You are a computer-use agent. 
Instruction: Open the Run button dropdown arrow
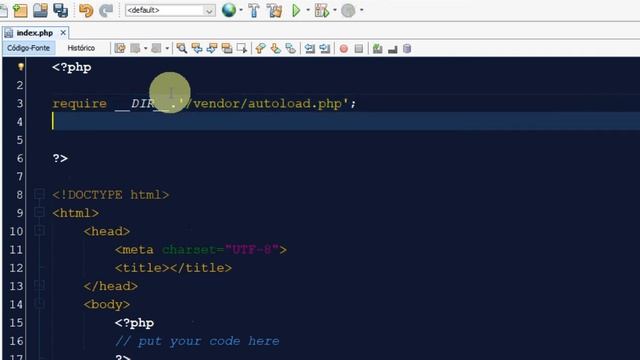click(308, 10)
